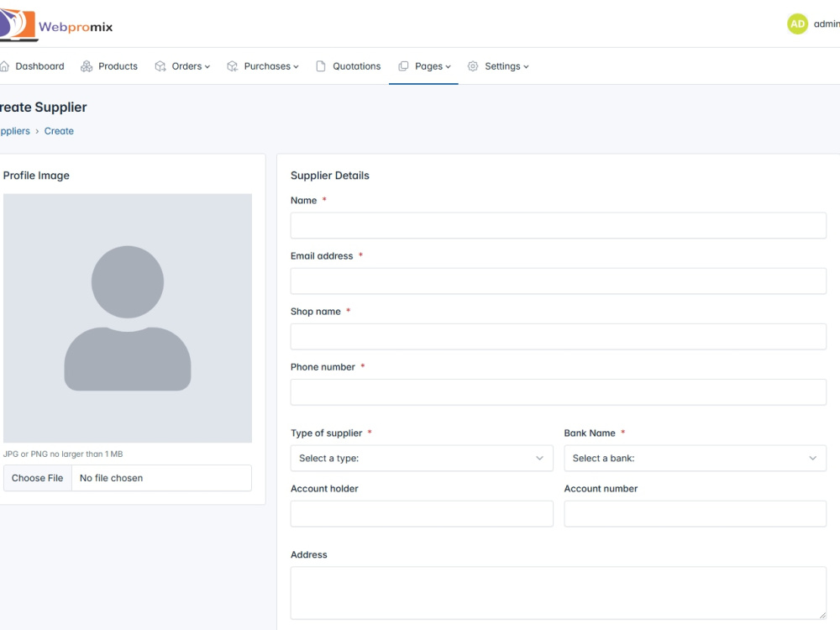Click the Purchases package icon
Viewport: 840px width, 630px height.
[x=232, y=66]
